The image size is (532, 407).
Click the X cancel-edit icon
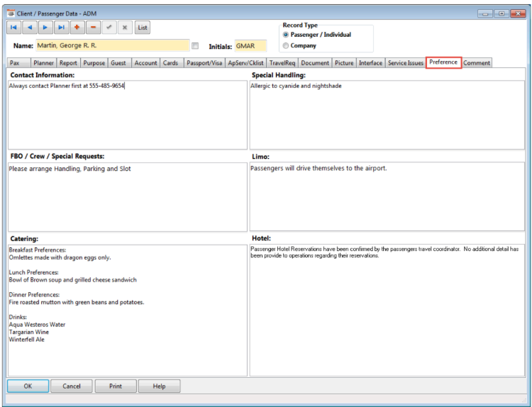point(125,28)
